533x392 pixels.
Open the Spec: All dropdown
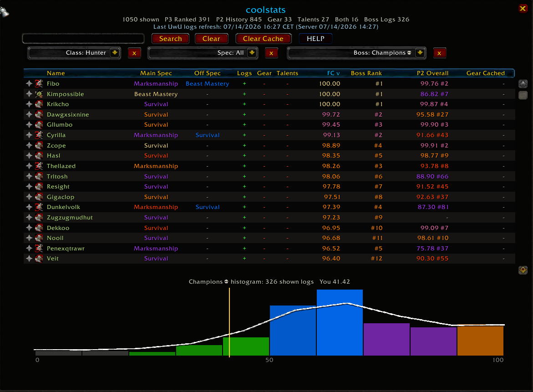click(252, 53)
